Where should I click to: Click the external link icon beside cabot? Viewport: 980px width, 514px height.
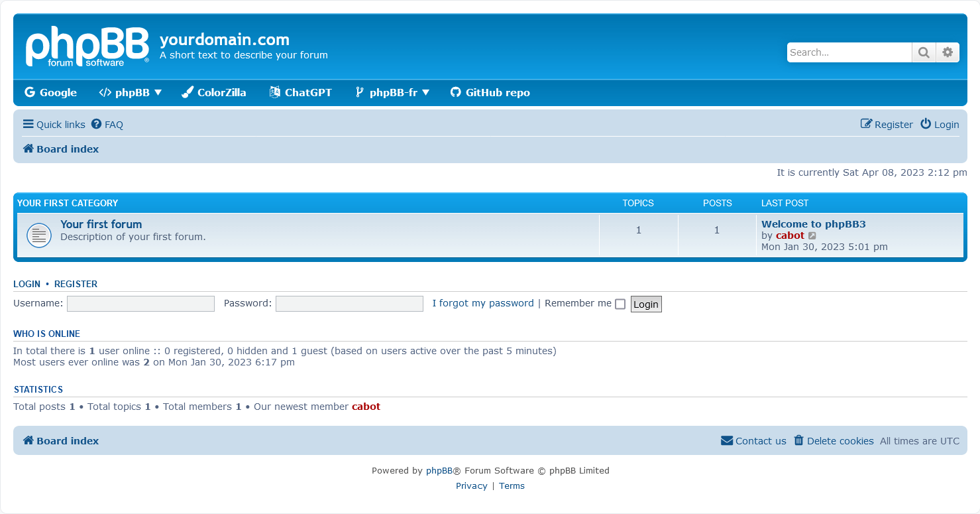click(812, 235)
